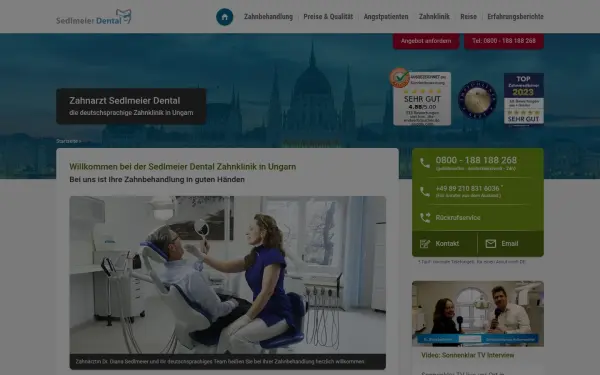
Task: Open the Email button
Action: (510, 244)
